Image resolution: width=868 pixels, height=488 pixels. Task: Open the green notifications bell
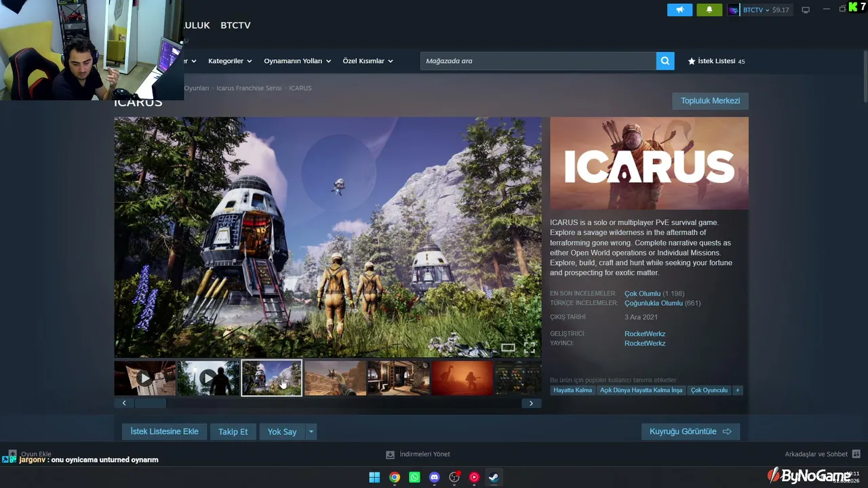tap(709, 9)
